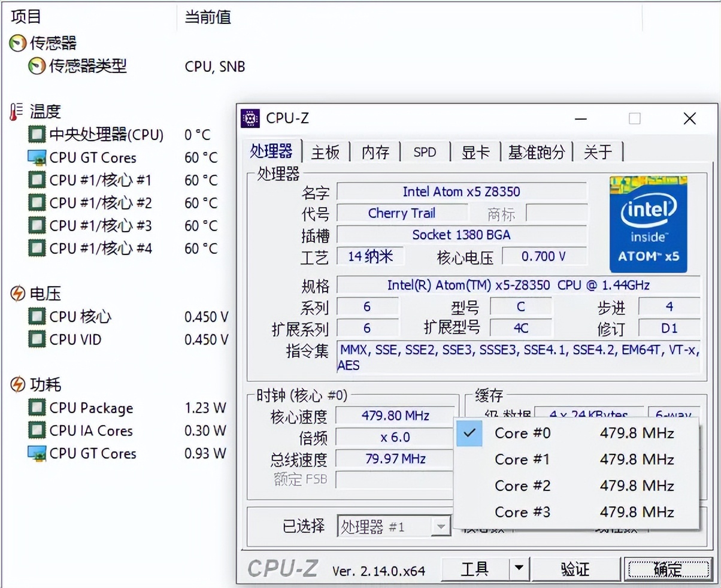
Task: Click the 工具 button
Action: 475,568
